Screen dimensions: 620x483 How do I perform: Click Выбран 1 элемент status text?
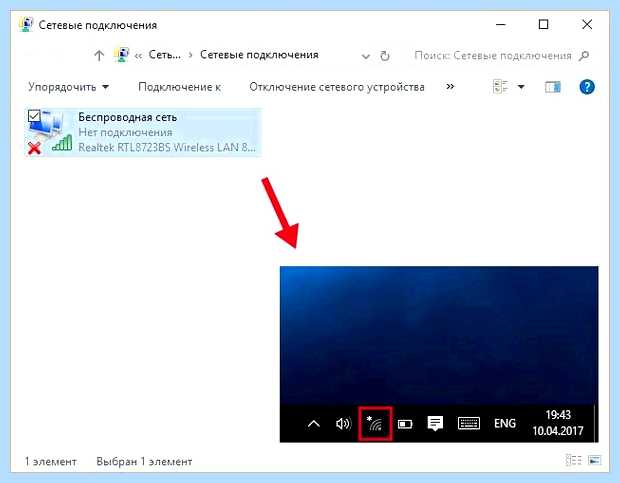click(x=144, y=461)
